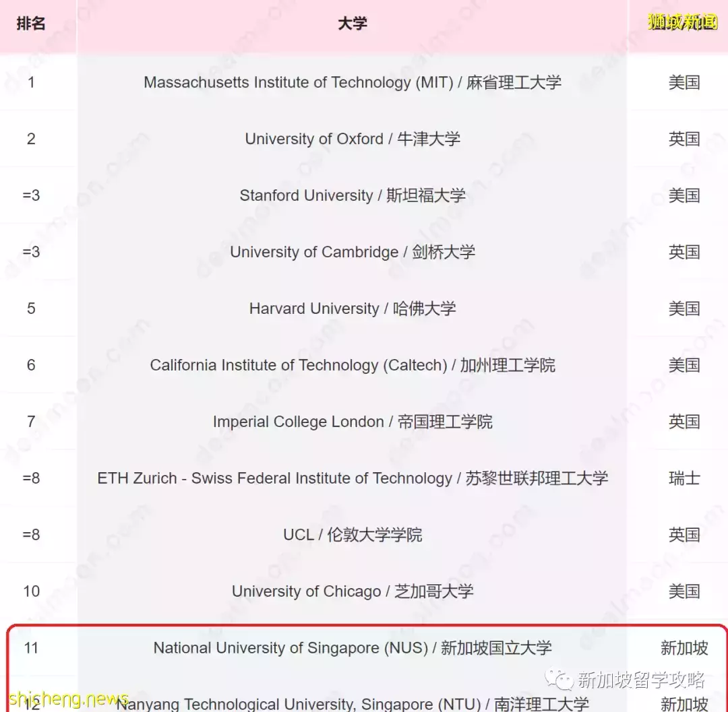728x712 pixels.
Task: Click rank number 1 cell
Action: click(31, 83)
